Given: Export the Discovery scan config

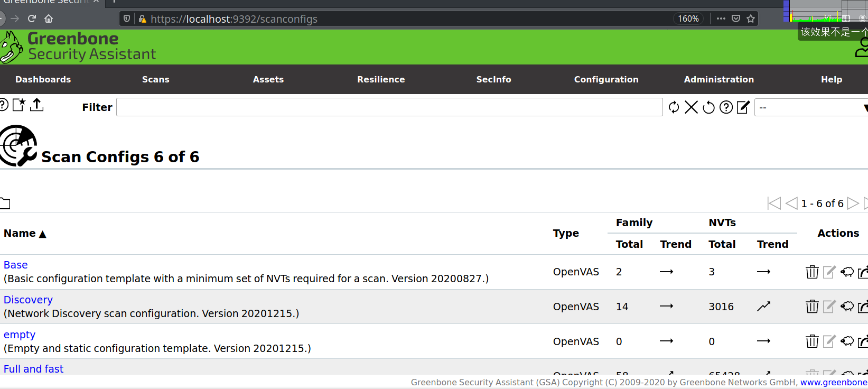Looking at the screenshot, I should pos(863,307).
